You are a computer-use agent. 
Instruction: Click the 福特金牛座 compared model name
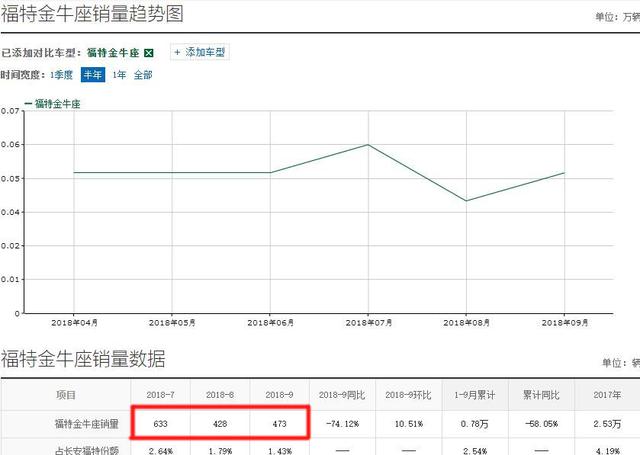[x=113, y=53]
